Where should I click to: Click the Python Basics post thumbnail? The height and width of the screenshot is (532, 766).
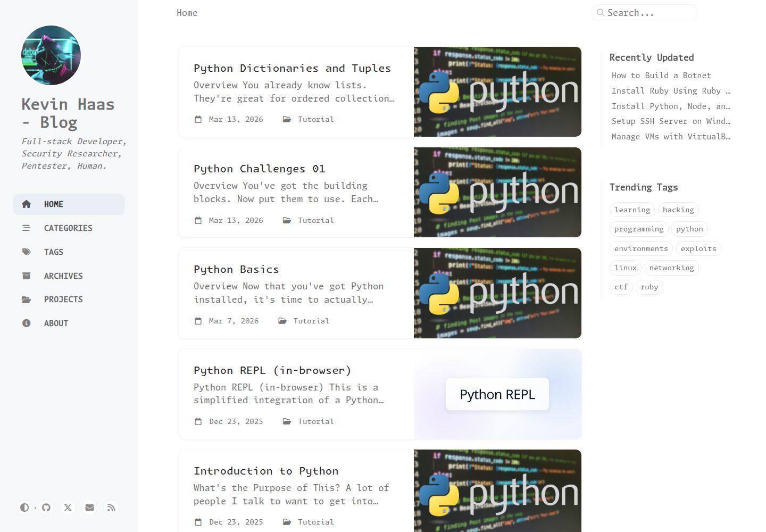coord(497,293)
